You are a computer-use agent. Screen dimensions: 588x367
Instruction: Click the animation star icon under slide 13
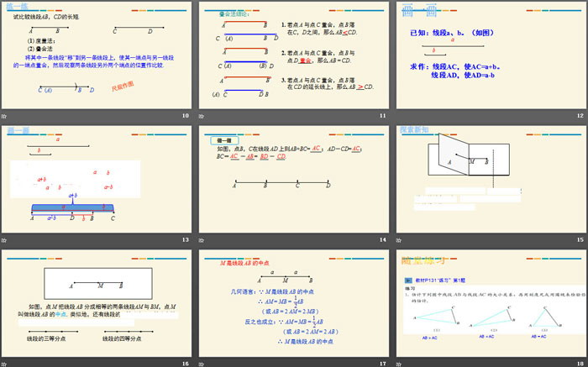[5, 240]
